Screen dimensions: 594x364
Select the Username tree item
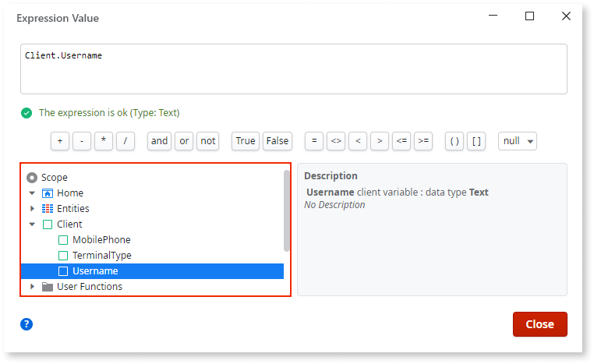coord(95,271)
